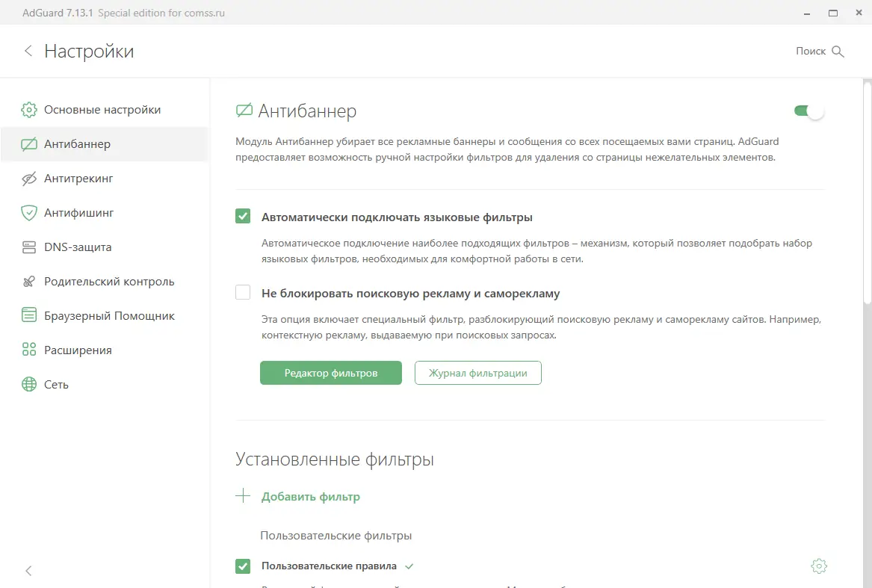Open Сеть settings

click(x=105, y=384)
